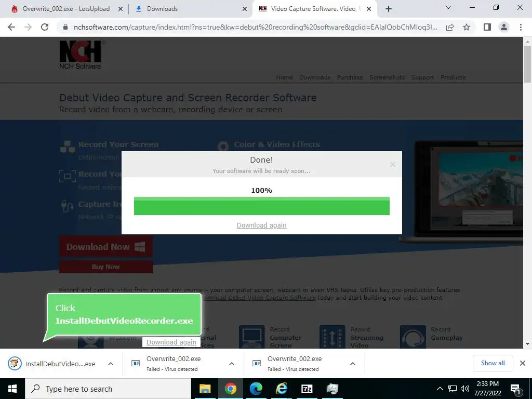Image resolution: width=532 pixels, height=399 pixels.
Task: Click the Buy Now button
Action: tap(106, 267)
